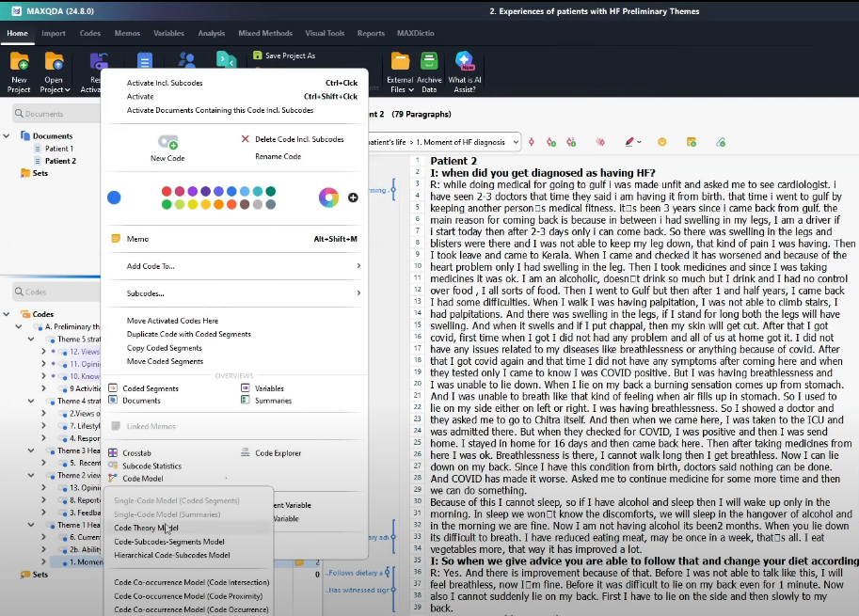Open the Import ribbon tab

[54, 34]
